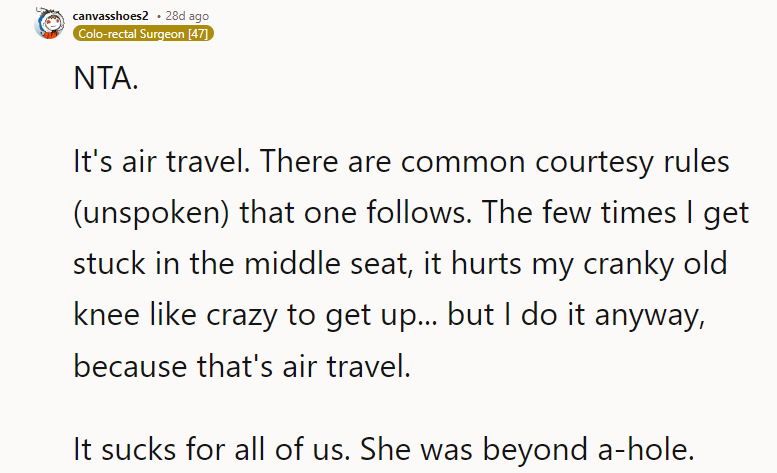Click the [47] number inside the flair
Screen dimensions: 777x473
click(x=197, y=34)
